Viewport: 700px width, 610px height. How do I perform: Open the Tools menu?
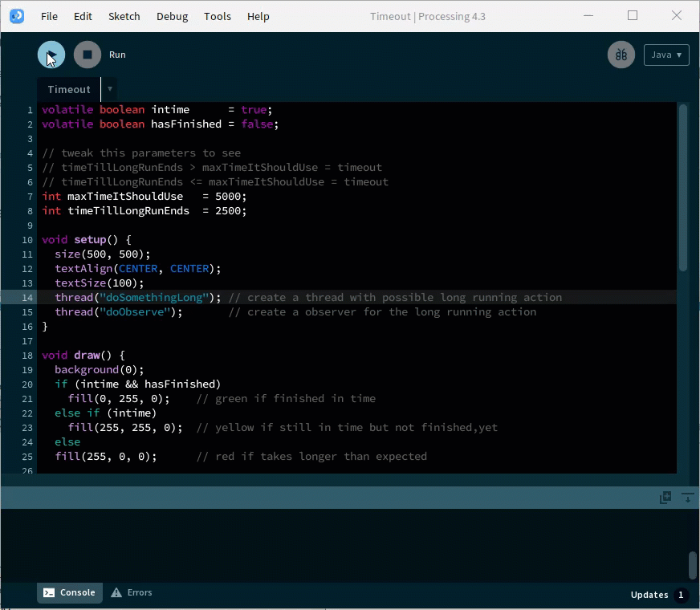click(x=218, y=17)
